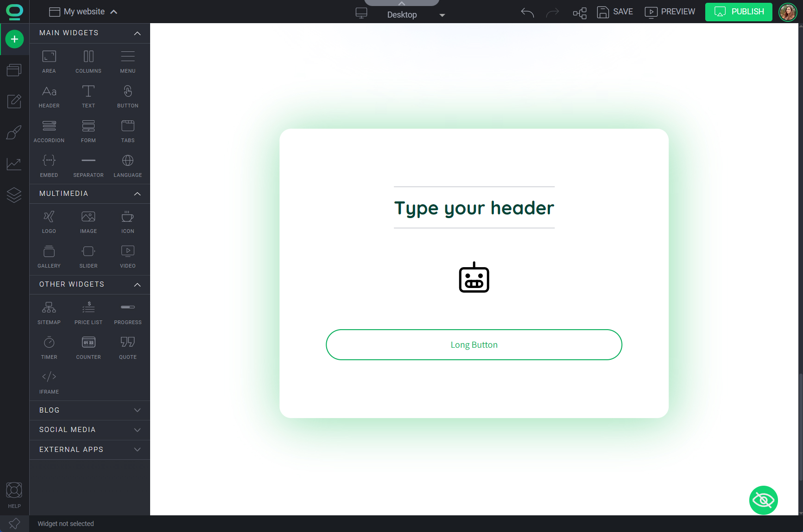Add the Button widget

(128, 96)
